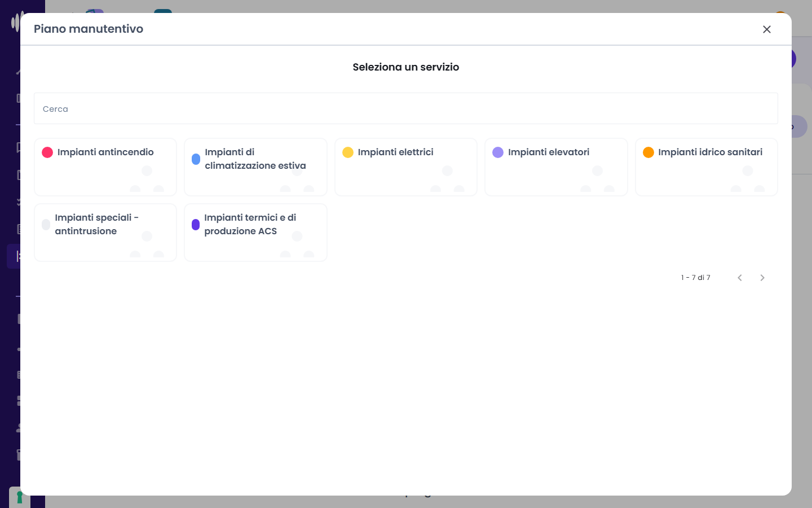Close the Piano manutentivo dialog
Screen dimensions: 812x508
point(766,29)
